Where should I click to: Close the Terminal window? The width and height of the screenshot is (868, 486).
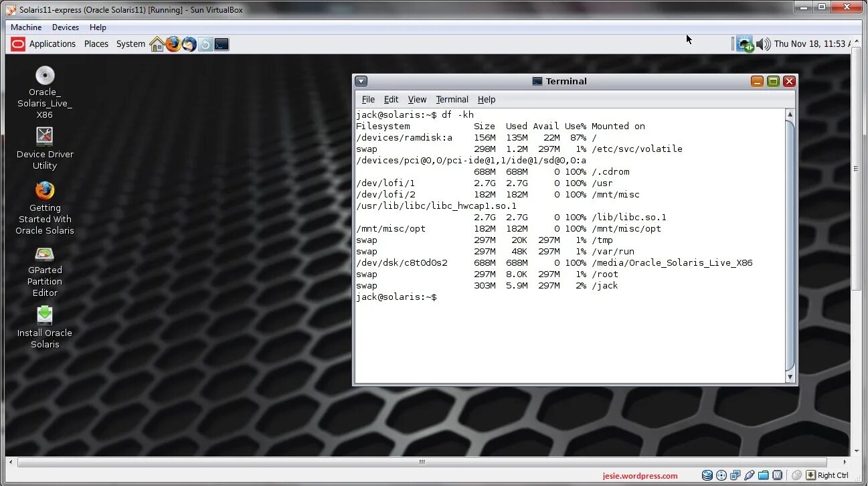789,81
